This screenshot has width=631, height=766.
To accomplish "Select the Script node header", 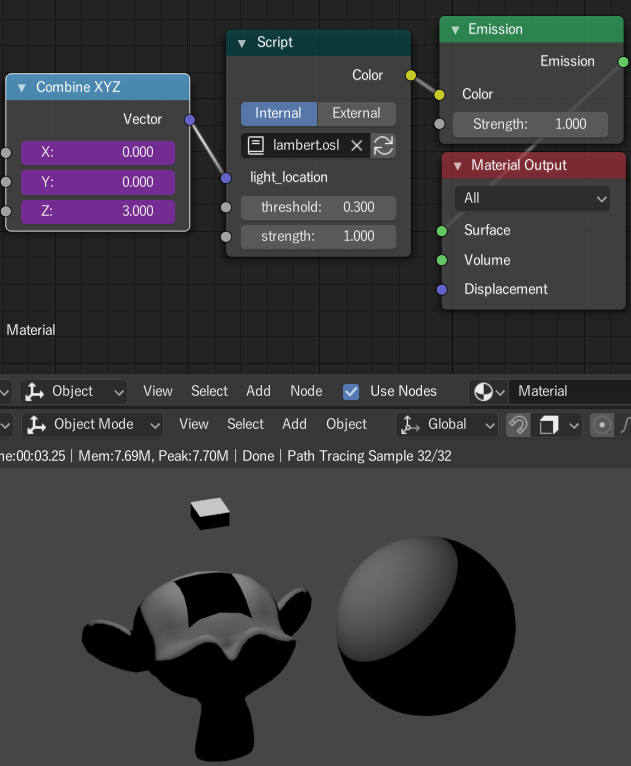I will click(x=318, y=43).
